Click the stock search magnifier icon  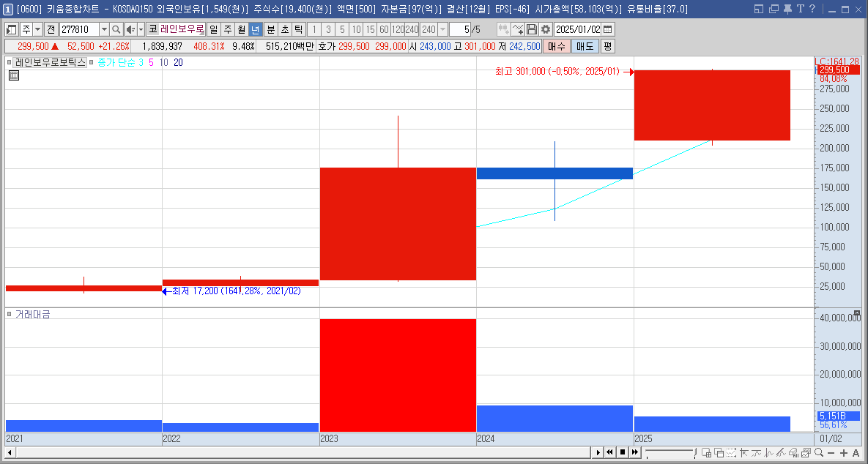coord(116,29)
